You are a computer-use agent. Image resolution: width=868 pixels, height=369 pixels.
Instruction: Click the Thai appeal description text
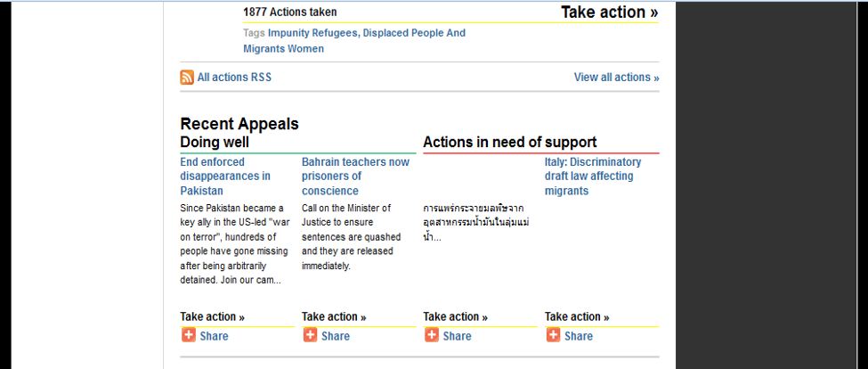pos(474,223)
